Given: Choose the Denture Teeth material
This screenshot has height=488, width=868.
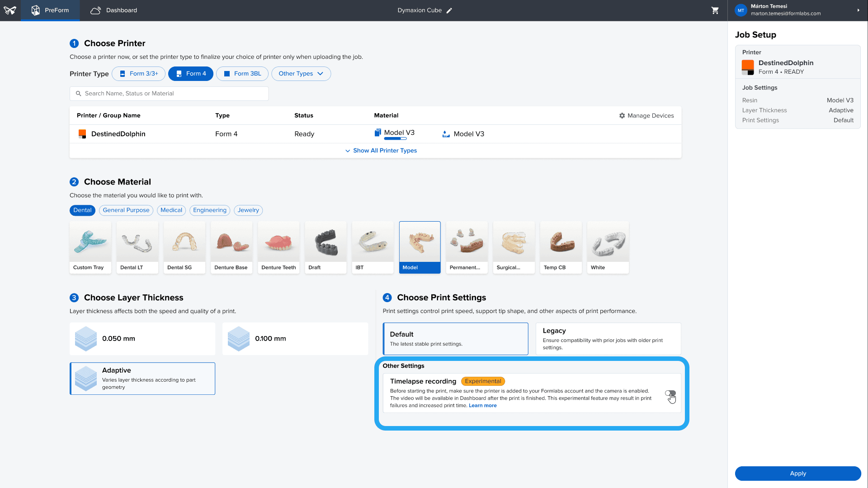Looking at the screenshot, I should pos(278,247).
